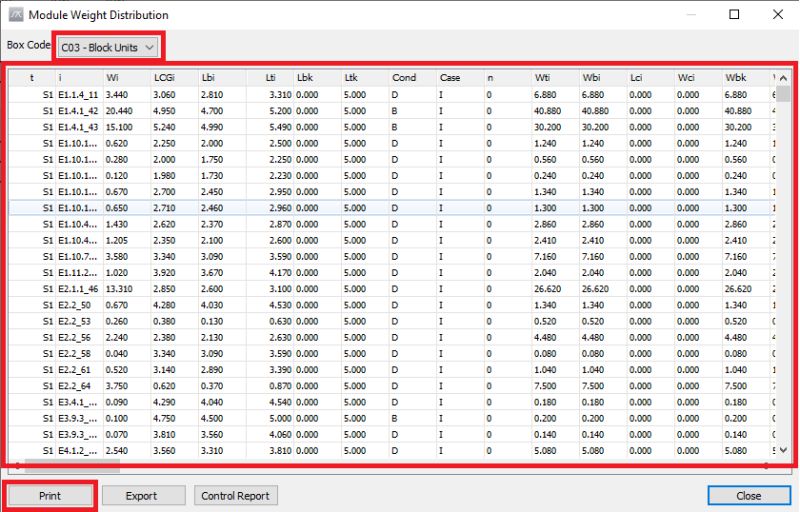The image size is (800, 512).
Task: Click the Lbi value 4.500
Action: (x=212, y=418)
